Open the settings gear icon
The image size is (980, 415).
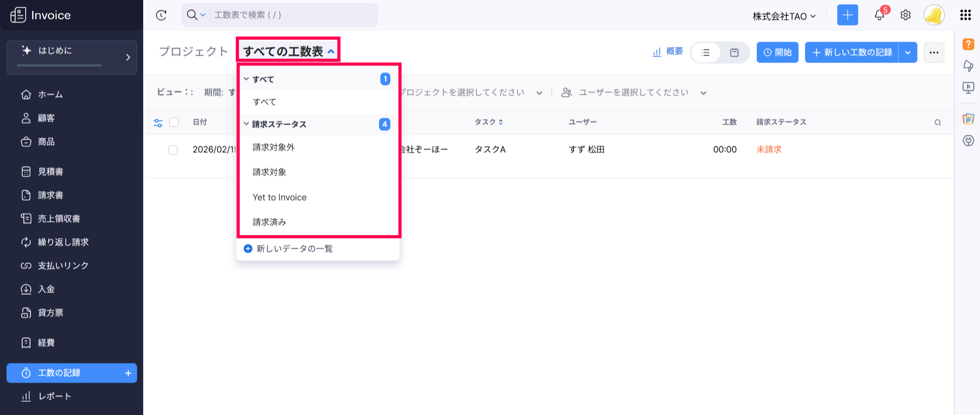pos(906,15)
